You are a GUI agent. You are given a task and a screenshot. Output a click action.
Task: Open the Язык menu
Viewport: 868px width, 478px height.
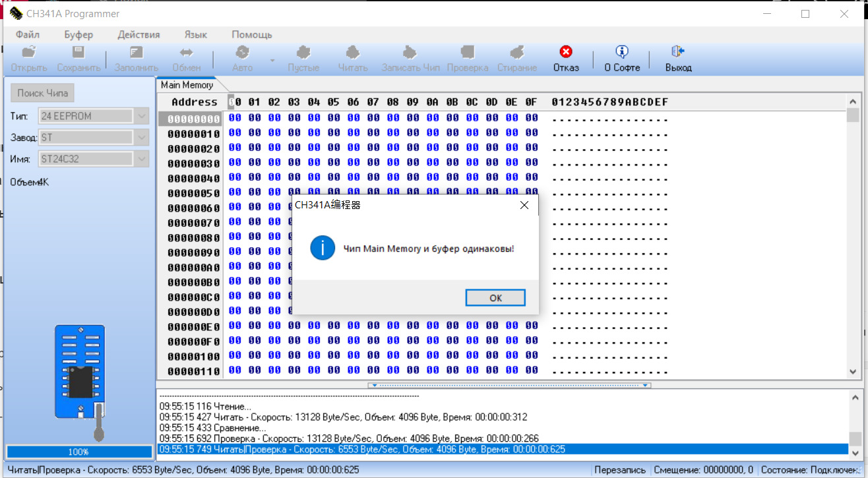tap(195, 35)
